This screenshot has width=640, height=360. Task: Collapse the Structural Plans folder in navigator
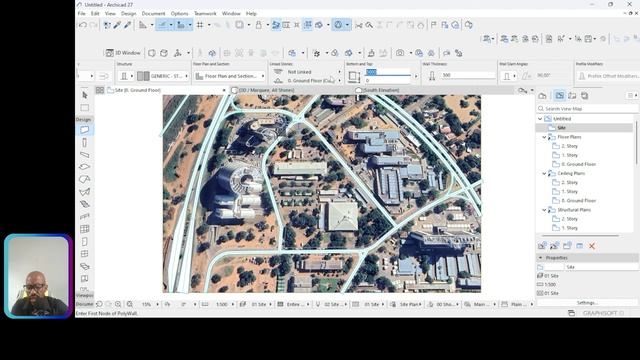[544, 210]
